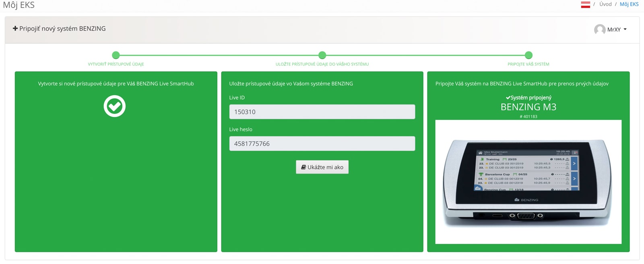Select the Pripojte váš systém step marker

(x=528, y=55)
